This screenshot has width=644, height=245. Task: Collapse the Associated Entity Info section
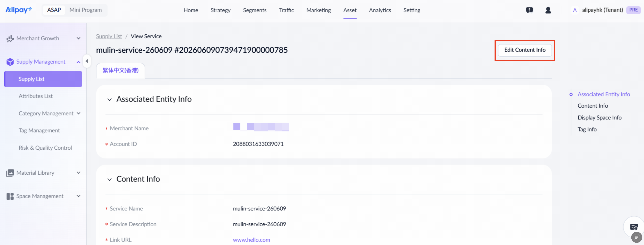(109, 99)
